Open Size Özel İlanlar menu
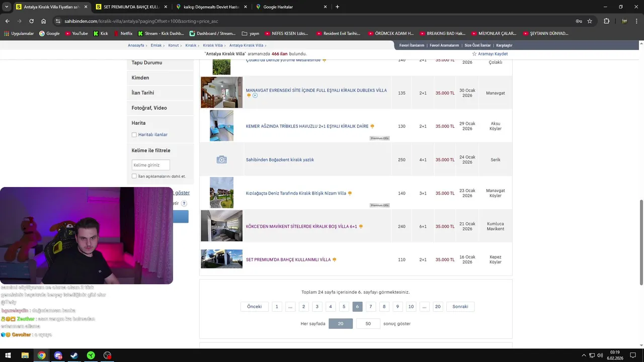Screen dimensions: 644x362 tap(477, 45)
